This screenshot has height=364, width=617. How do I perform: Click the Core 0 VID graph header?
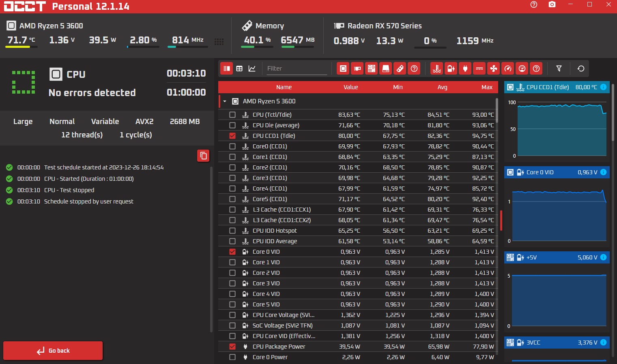click(557, 172)
